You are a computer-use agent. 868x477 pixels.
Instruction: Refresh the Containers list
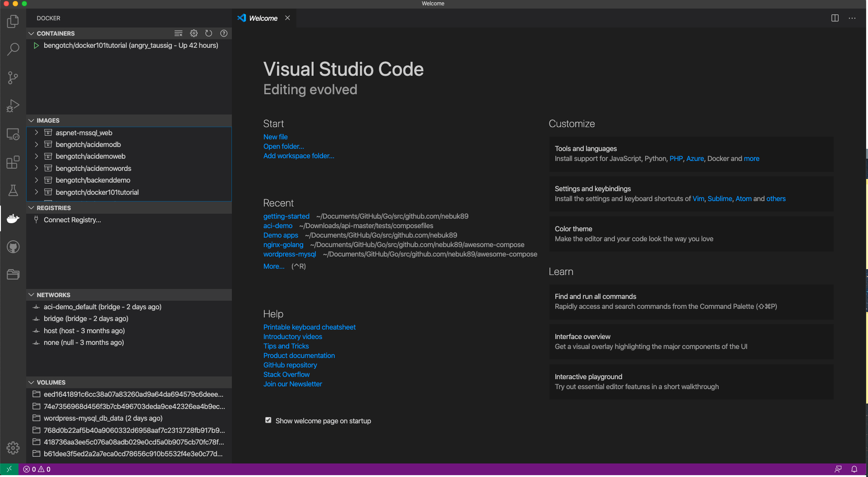[208, 33]
